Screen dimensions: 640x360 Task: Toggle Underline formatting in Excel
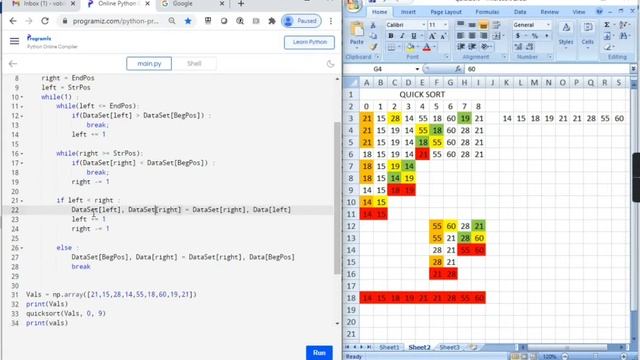(x=413, y=36)
